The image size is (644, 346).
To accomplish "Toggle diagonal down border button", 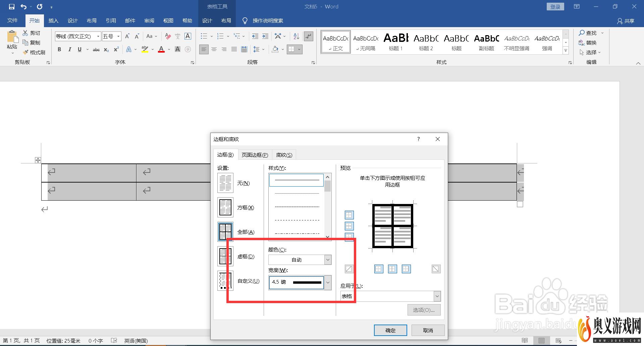I will tap(436, 269).
